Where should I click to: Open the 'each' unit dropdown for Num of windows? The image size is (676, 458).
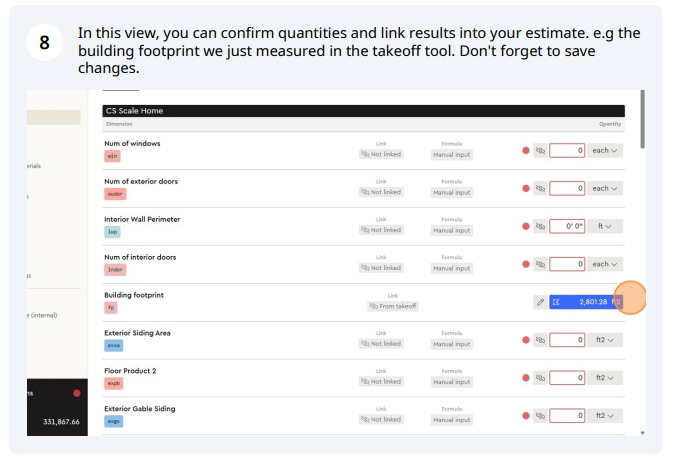(604, 151)
